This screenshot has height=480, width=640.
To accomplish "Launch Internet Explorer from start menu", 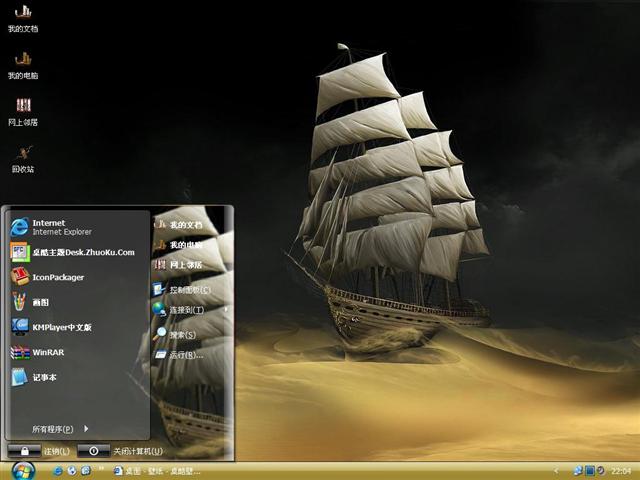I will [x=51, y=227].
